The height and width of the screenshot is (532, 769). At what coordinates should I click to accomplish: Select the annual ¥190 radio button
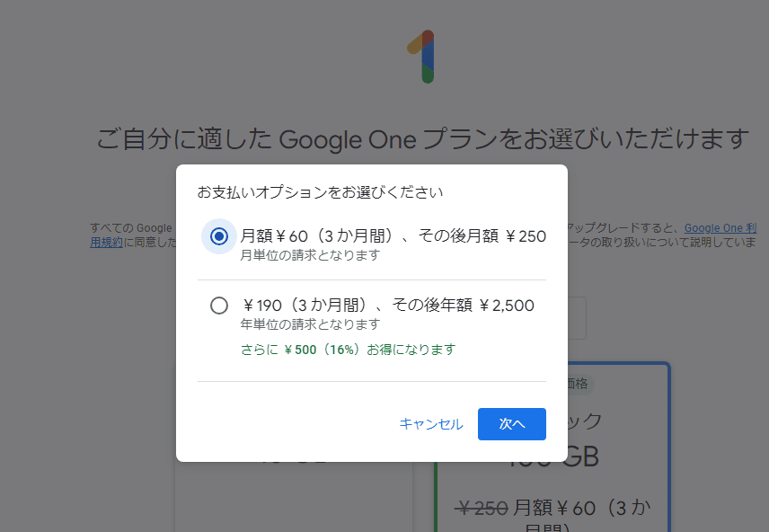click(218, 306)
